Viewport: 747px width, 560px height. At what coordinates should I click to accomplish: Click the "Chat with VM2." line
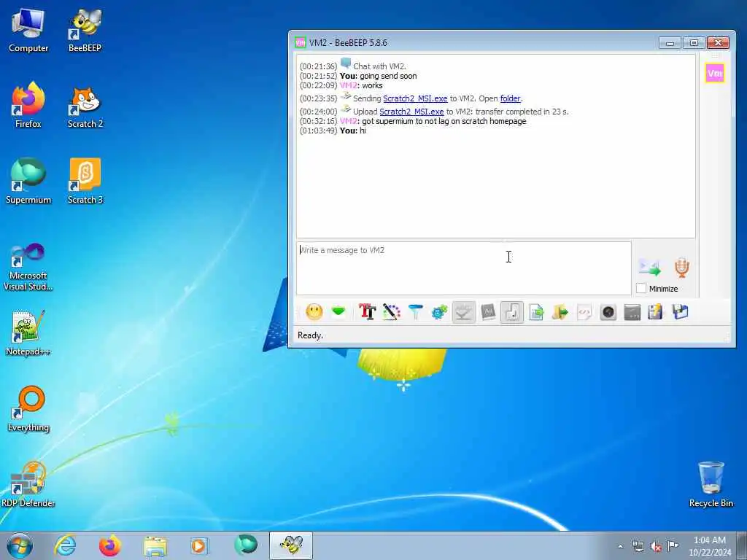coord(379,66)
